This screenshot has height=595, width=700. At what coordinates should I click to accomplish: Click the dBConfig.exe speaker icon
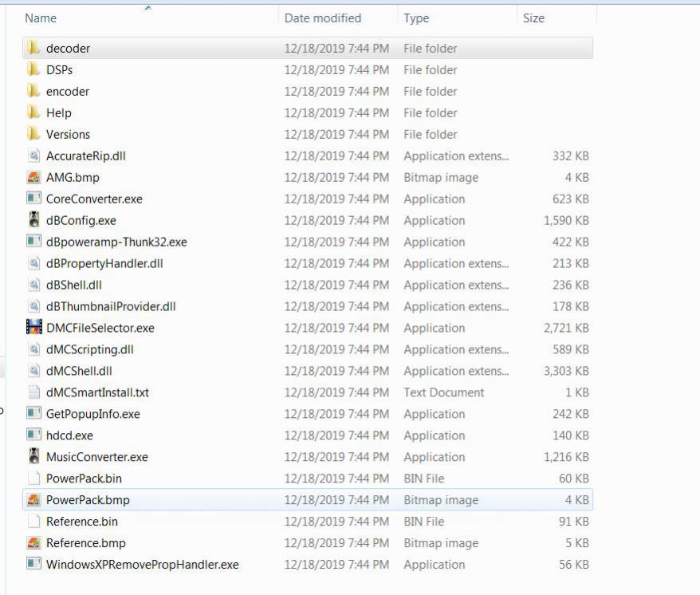click(x=33, y=220)
